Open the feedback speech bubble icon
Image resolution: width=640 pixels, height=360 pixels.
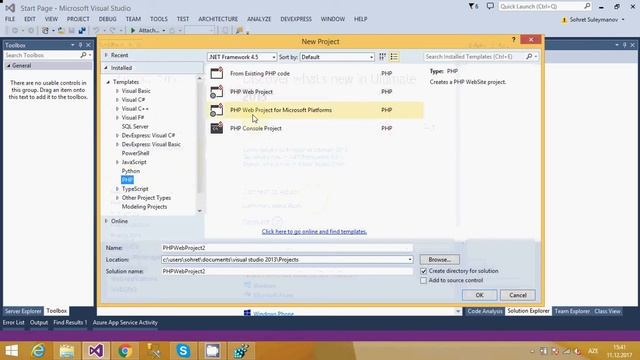coord(490,6)
